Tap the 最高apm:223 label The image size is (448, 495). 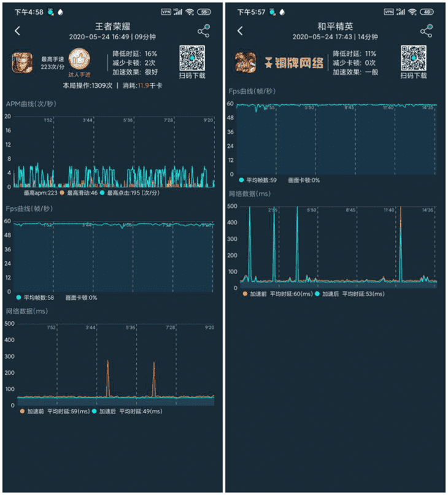pos(41,193)
